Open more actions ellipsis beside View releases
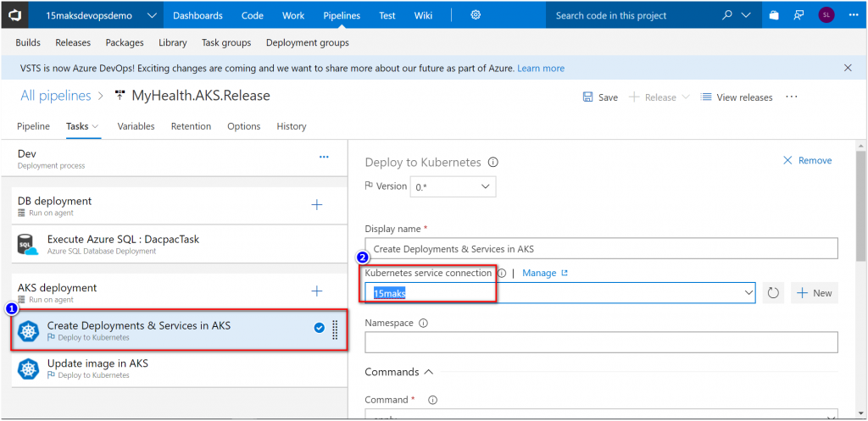Image resolution: width=868 pixels, height=421 pixels. (x=792, y=97)
